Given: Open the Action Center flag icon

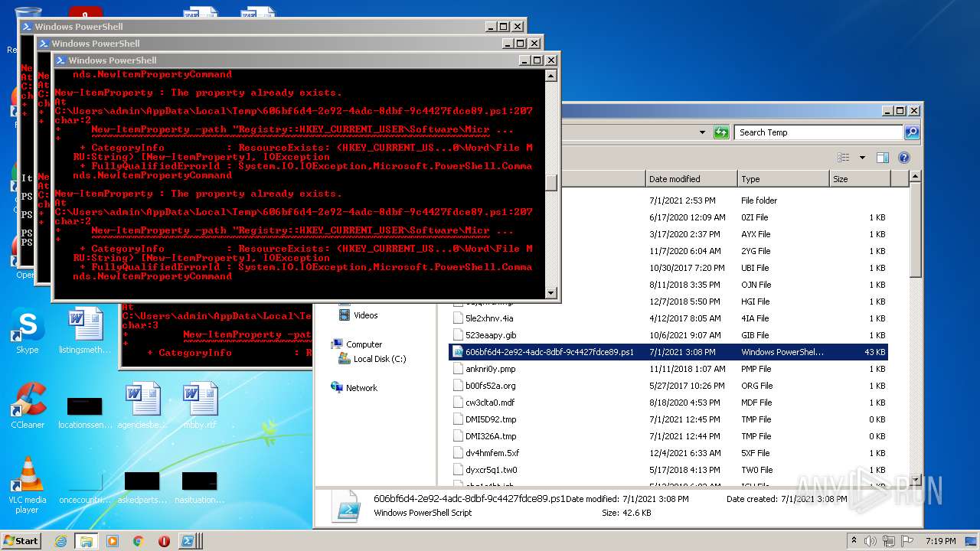Looking at the screenshot, I should pyautogui.click(x=907, y=541).
